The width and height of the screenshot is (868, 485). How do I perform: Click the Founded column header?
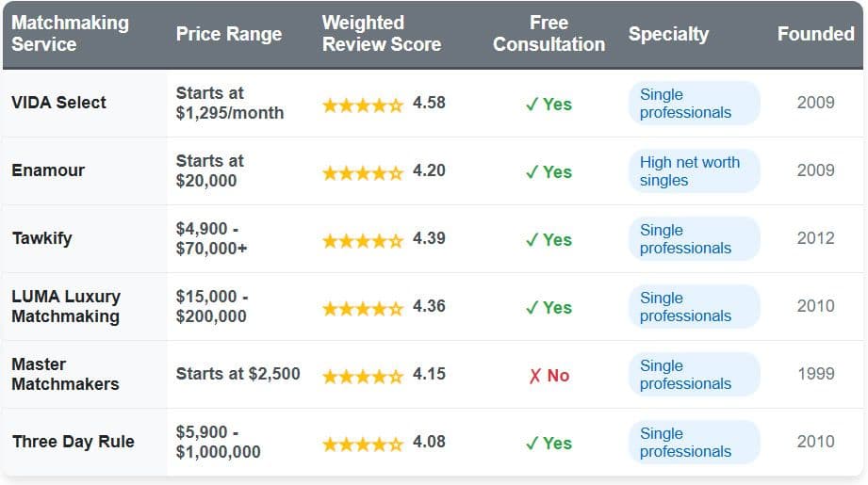click(x=815, y=34)
